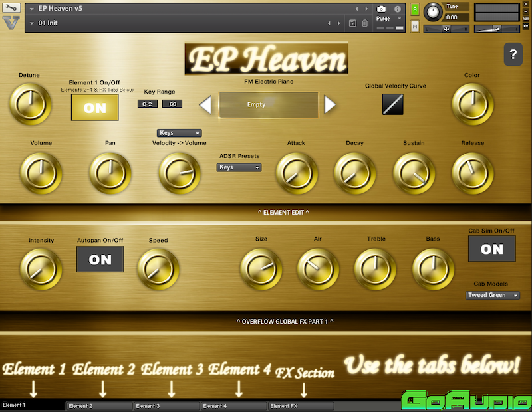Toggle Element 1 On/Off button

[94, 108]
